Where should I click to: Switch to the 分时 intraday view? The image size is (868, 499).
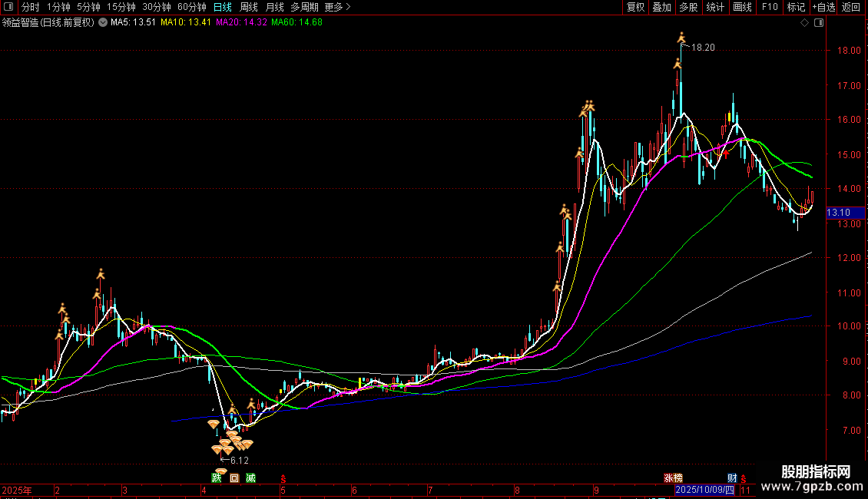tap(31, 7)
